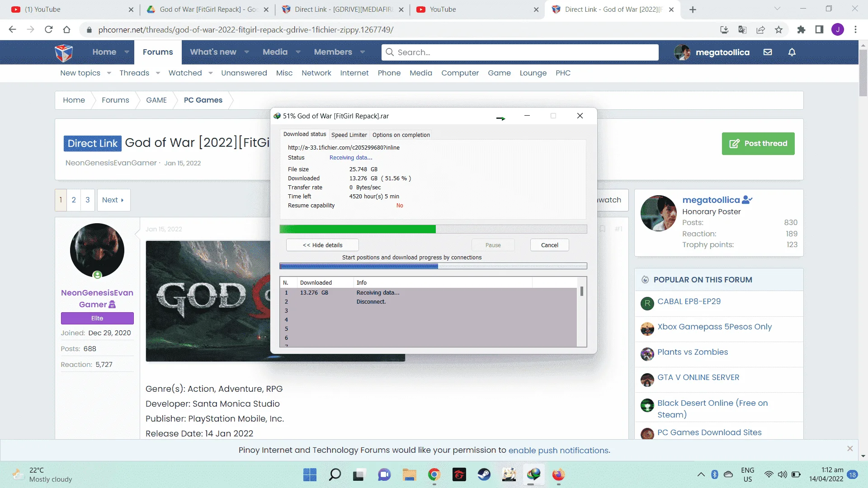Viewport: 868px width, 488px height.
Task: Cancel the God of War download
Action: 549,245
